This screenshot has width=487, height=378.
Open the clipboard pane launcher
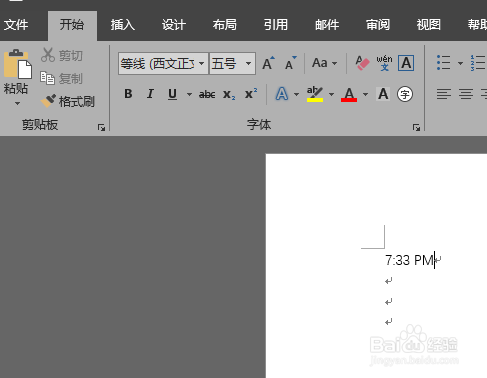(101, 127)
